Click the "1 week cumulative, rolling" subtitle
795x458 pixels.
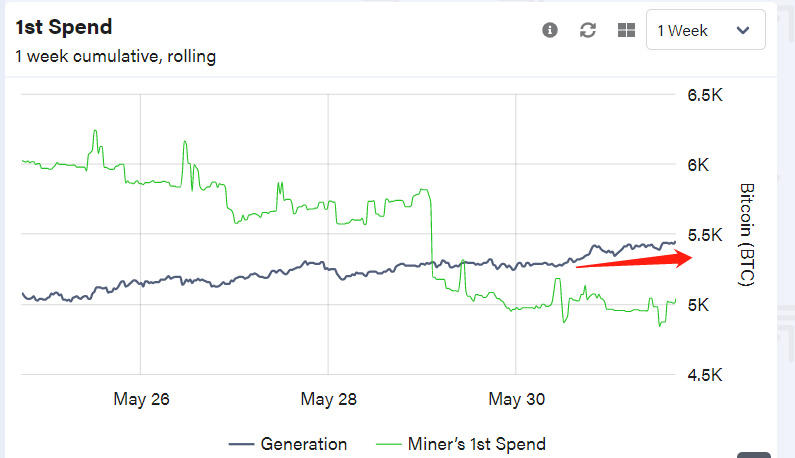point(115,56)
